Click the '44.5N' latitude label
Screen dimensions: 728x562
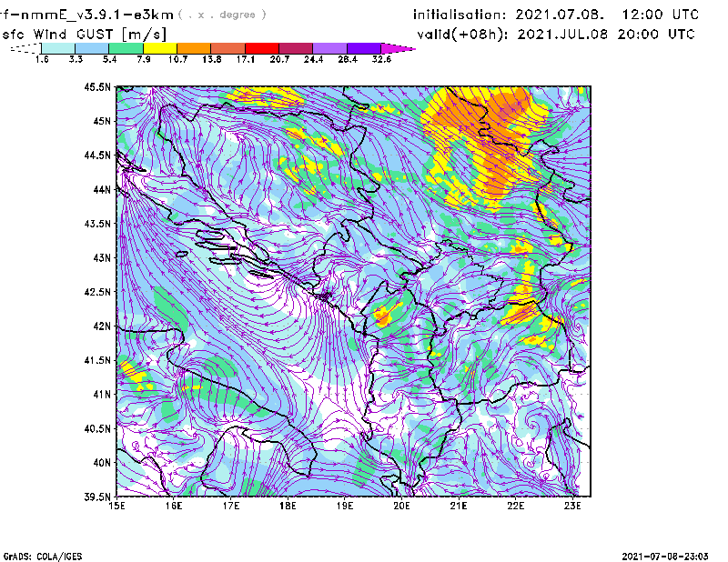click(97, 156)
